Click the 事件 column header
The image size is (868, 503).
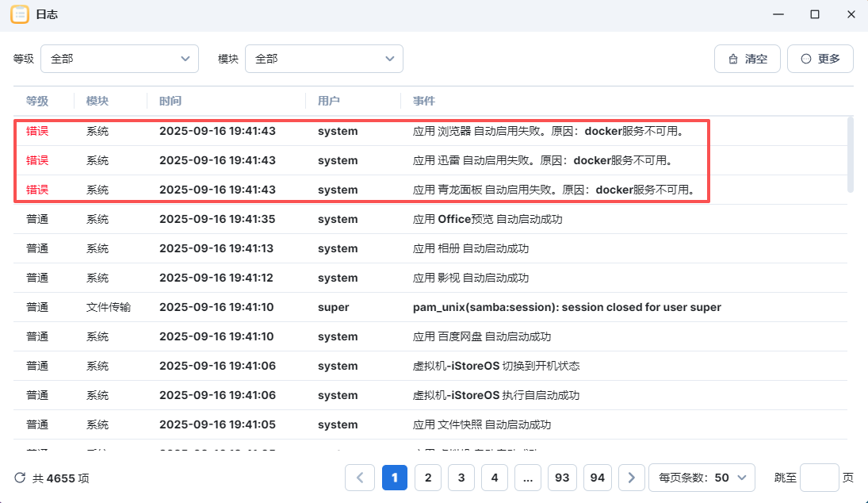click(424, 101)
